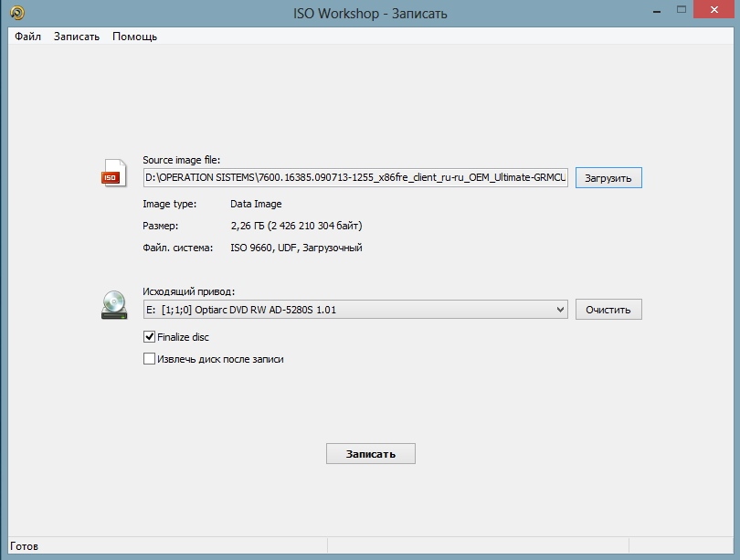Viewport: 740px width, 560px height.
Task: Close the ISO Workshop window
Action: tap(714, 9)
